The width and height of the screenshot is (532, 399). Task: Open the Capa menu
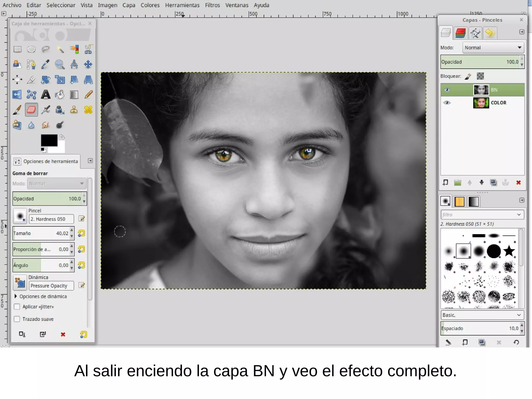click(x=129, y=5)
